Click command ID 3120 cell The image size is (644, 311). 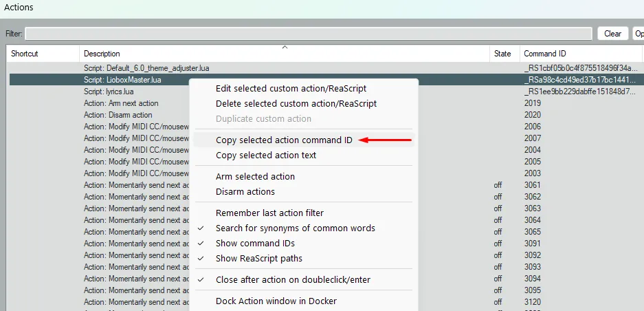[532, 302]
